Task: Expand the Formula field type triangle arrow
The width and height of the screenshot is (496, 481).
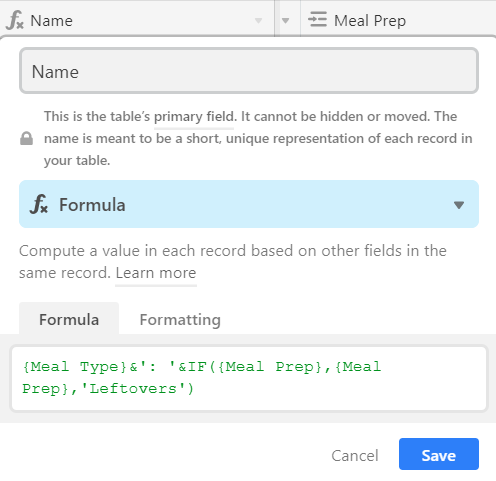Action: (x=459, y=205)
